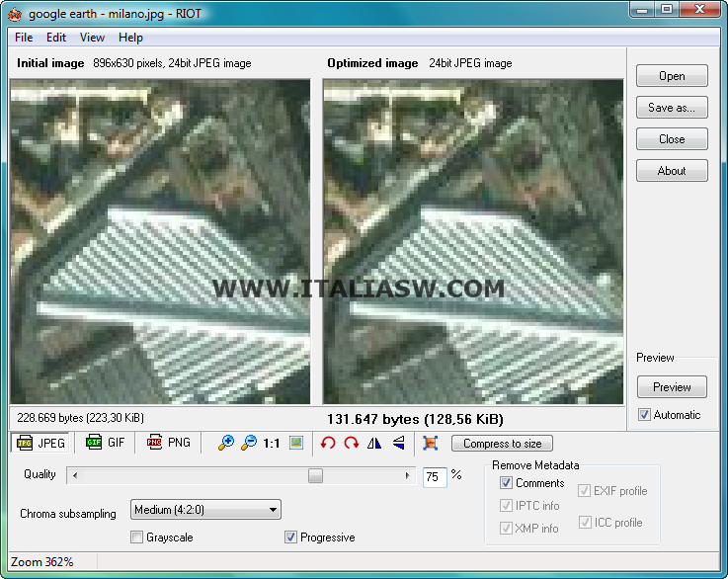
Task: Open the Help menu
Action: [x=130, y=38]
